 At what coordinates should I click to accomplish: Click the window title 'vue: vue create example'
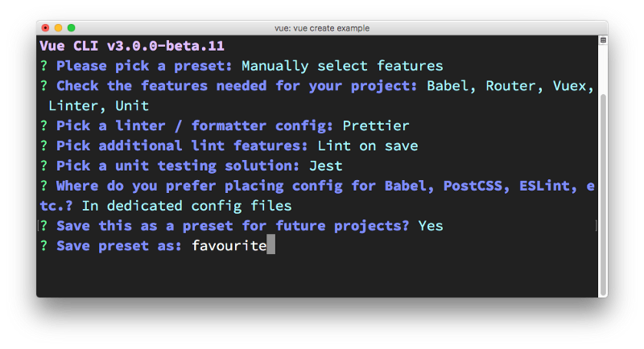322,28
